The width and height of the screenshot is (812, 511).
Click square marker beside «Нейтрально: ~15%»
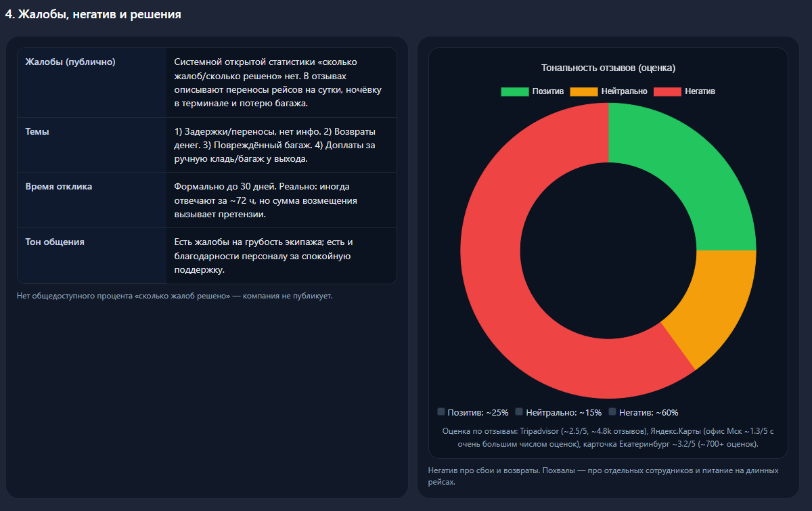pyautogui.click(x=519, y=412)
